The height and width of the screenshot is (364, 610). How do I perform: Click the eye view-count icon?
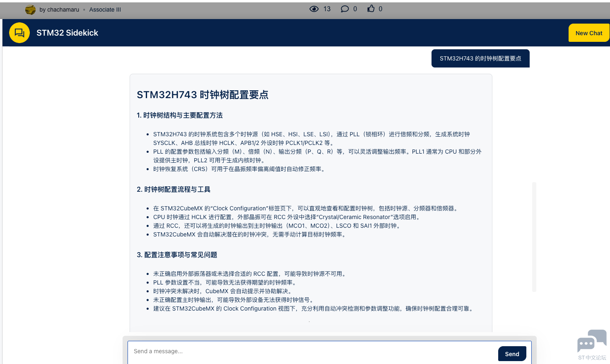pos(314,8)
